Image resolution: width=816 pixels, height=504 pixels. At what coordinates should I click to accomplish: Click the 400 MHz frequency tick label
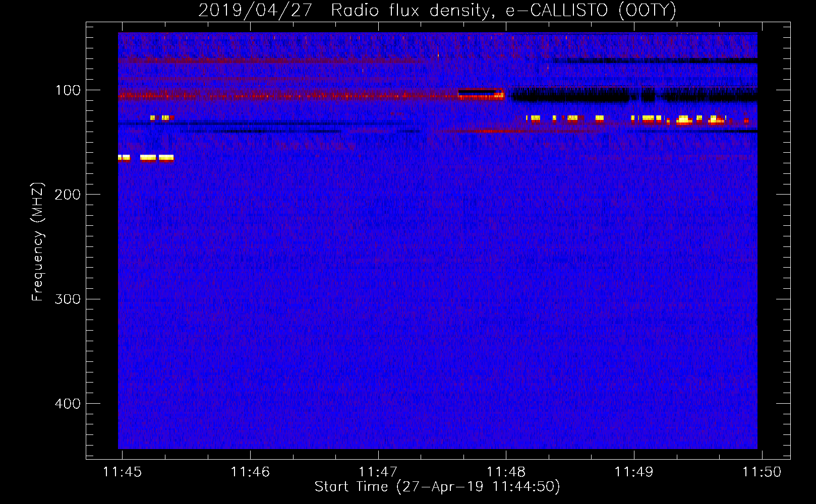click(x=68, y=404)
